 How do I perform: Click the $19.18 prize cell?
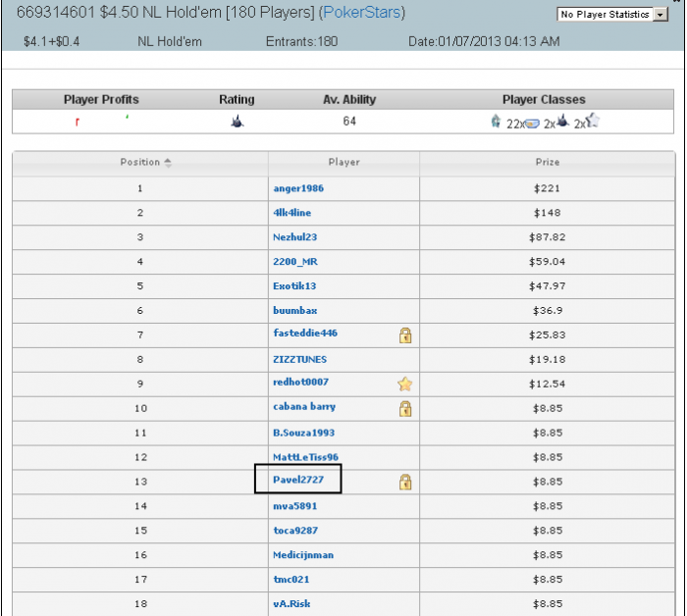548,360
